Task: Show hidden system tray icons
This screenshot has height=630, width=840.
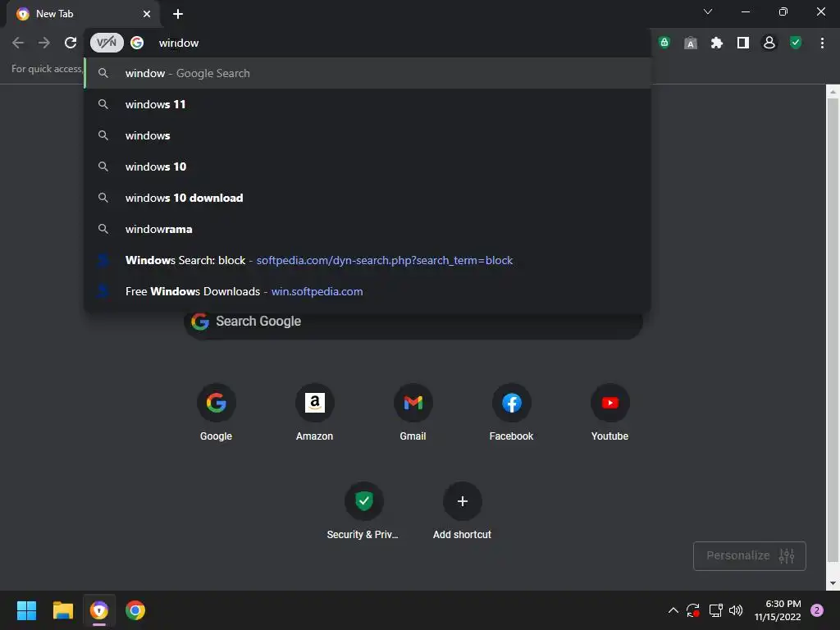Action: (x=673, y=610)
